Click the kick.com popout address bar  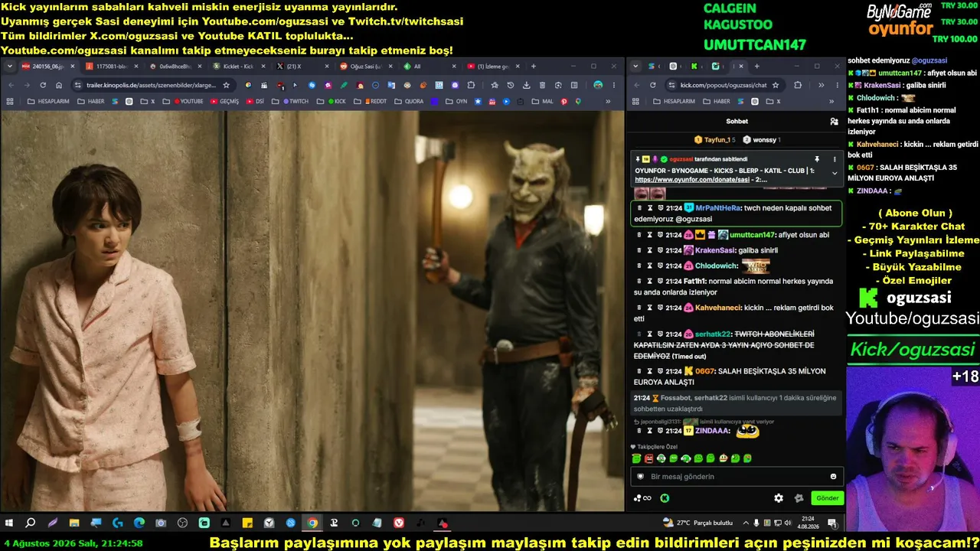pos(724,85)
